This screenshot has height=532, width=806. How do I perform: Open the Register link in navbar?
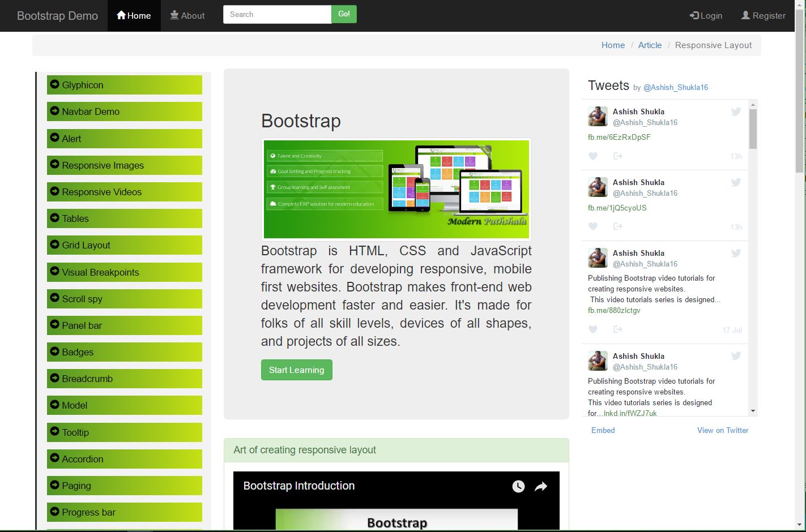(764, 16)
